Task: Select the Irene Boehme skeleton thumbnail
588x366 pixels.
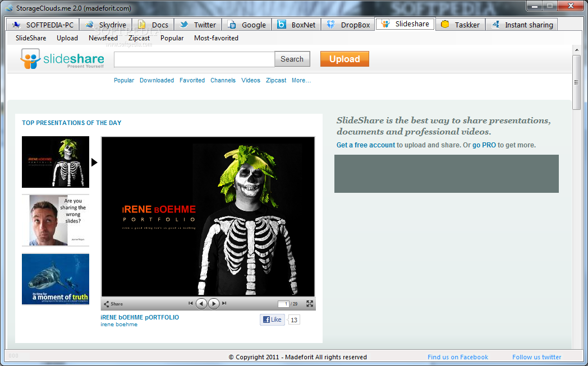Action: 56,162
